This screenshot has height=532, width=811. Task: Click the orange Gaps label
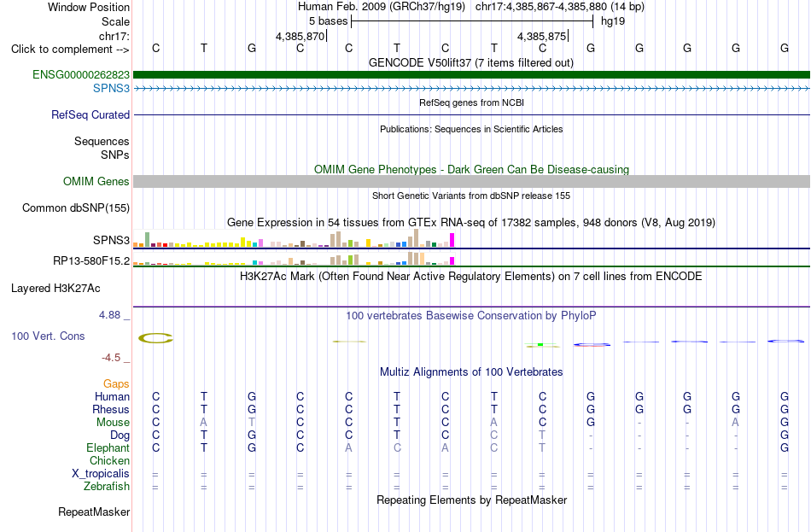[116, 384]
